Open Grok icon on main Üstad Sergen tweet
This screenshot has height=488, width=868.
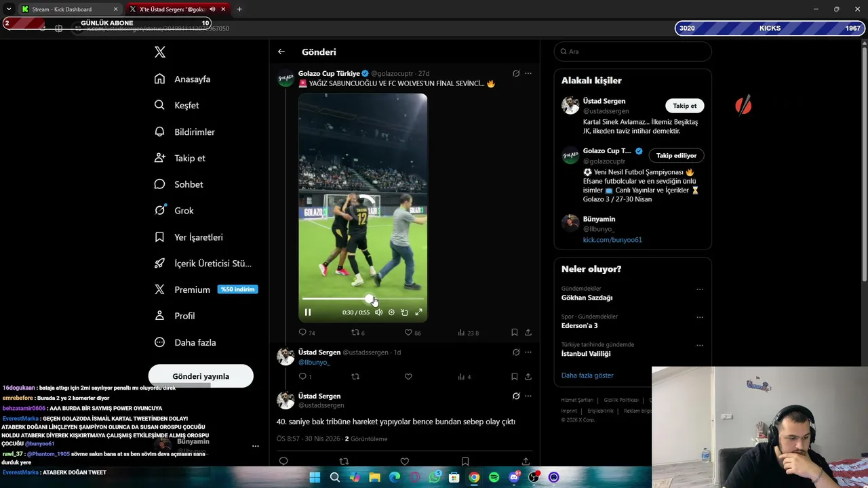tap(516, 396)
